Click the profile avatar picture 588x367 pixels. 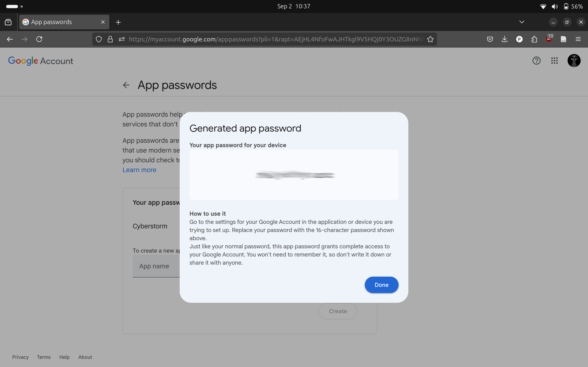click(x=574, y=60)
